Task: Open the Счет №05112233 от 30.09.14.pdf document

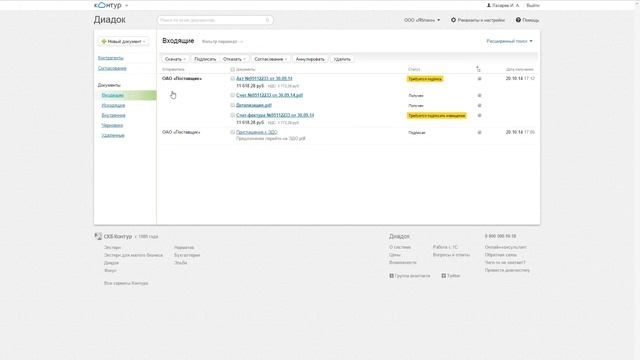Action: click(269, 95)
